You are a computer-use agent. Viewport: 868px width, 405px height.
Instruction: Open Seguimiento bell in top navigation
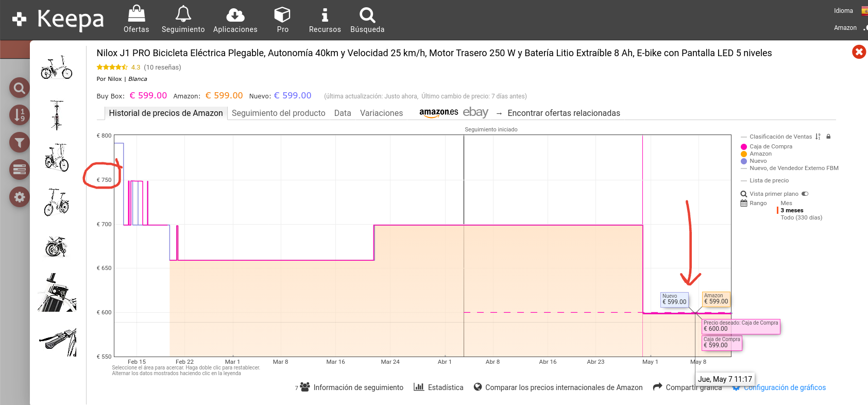pos(183,19)
